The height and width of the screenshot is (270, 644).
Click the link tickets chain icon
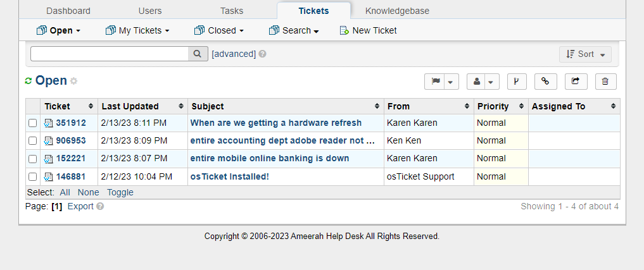coord(545,82)
